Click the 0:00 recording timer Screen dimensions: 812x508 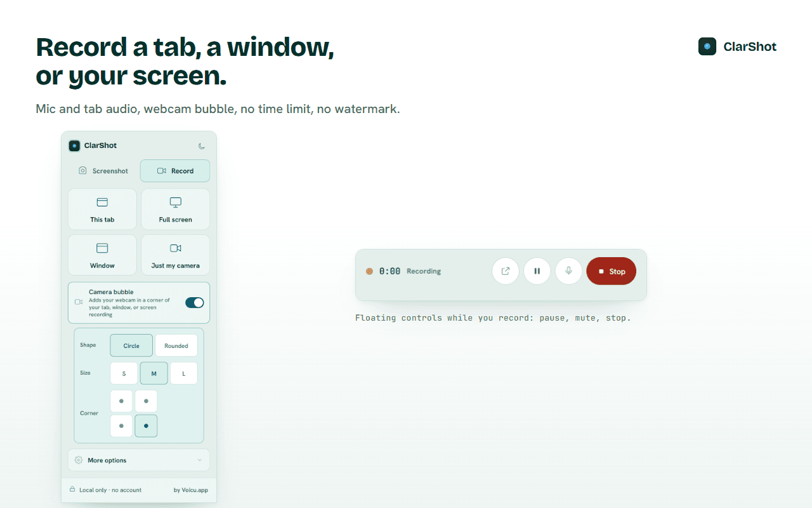point(390,271)
